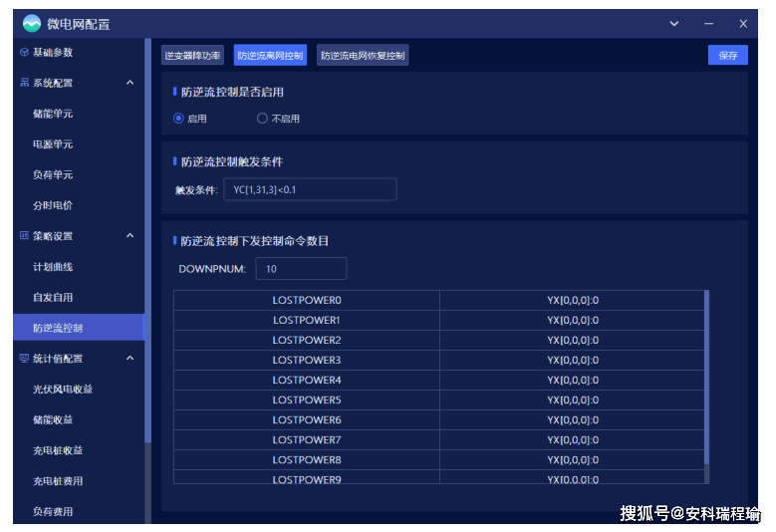Open 分时电价 in the sidebar
This screenshot has width=776, height=532.
pyautogui.click(x=53, y=205)
